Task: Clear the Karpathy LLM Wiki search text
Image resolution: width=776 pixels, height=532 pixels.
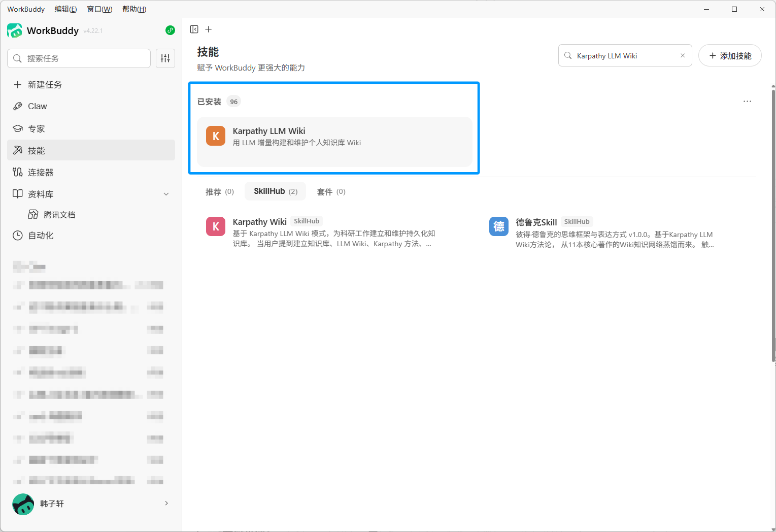Action: point(683,56)
